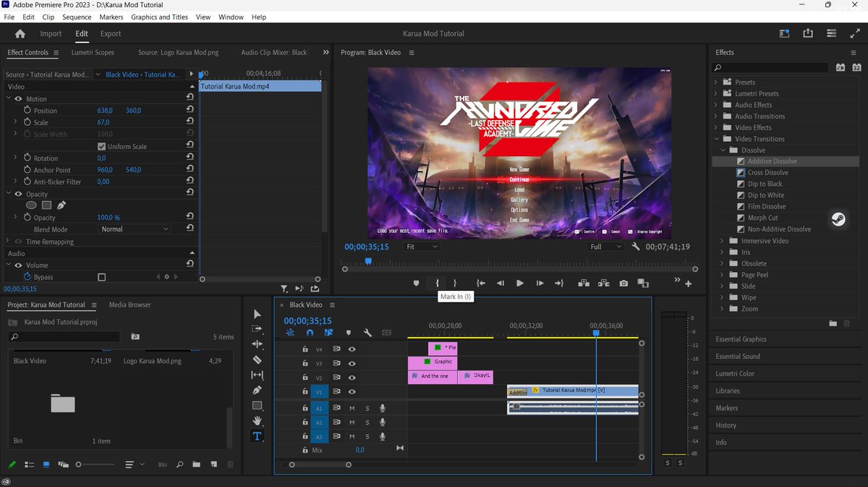Screen dimensions: 868x487
Task: Play the sequence in Program monitor
Action: click(x=519, y=284)
